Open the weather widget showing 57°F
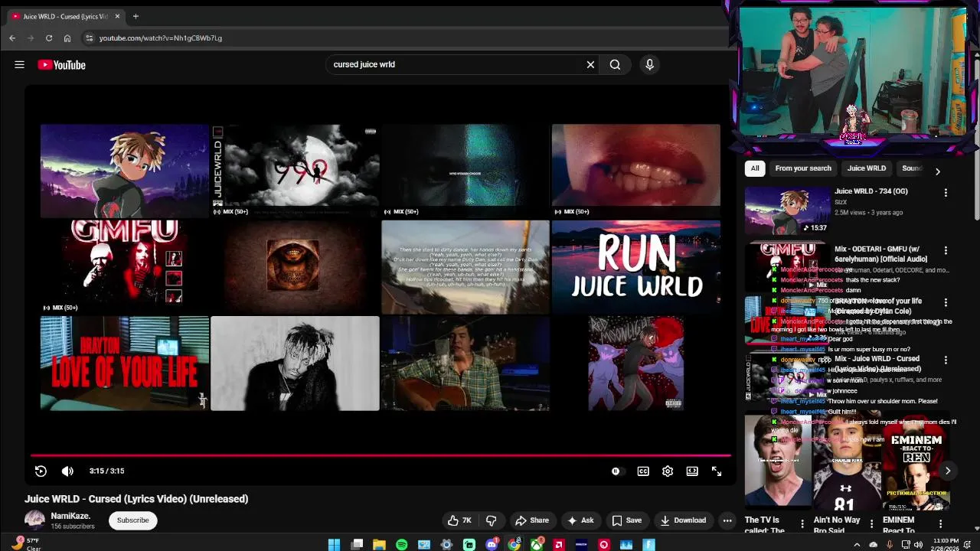The image size is (980, 551). click(x=24, y=544)
